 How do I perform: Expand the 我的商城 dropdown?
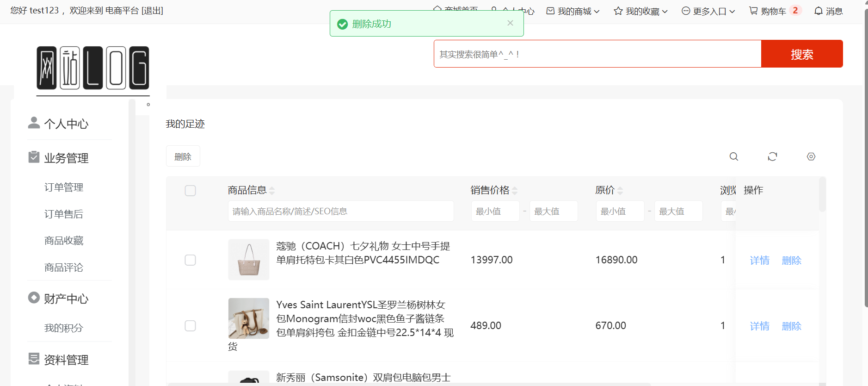573,11
